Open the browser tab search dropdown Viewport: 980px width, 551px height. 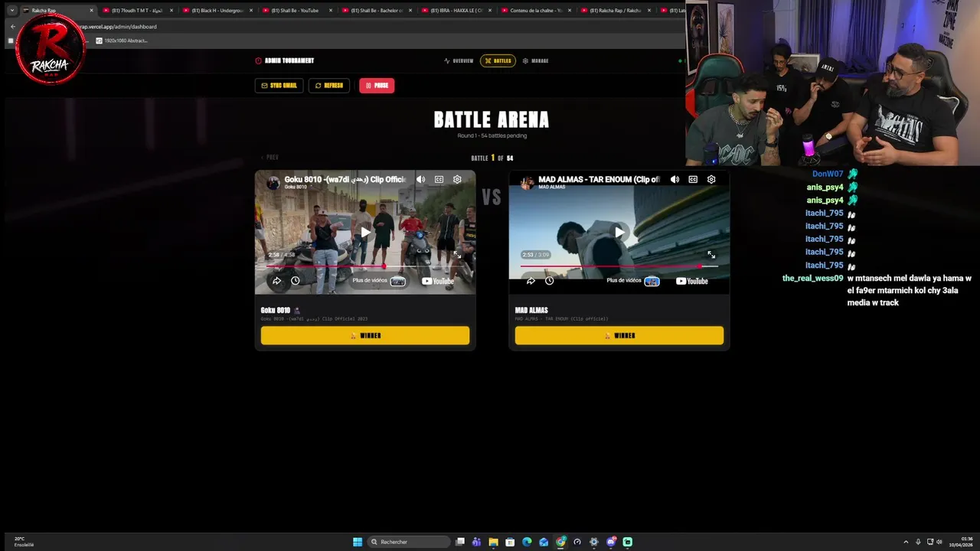click(x=11, y=11)
